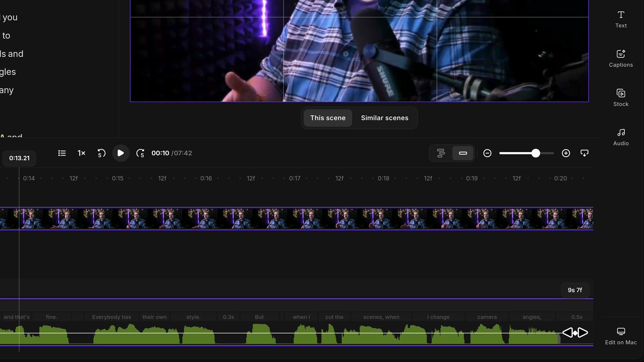Select the 0.3s gap chip

click(x=229, y=317)
